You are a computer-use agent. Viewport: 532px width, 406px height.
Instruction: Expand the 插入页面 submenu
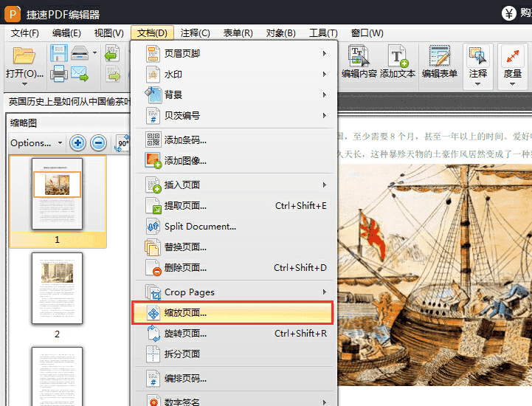233,185
